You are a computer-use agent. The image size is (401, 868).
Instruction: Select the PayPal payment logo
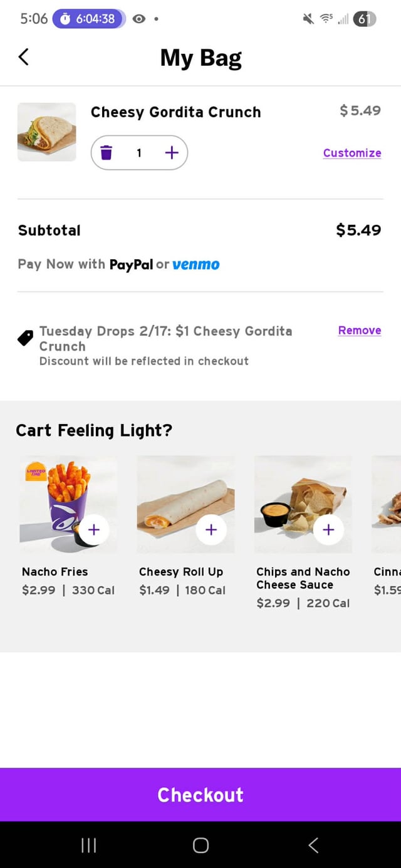tap(131, 264)
